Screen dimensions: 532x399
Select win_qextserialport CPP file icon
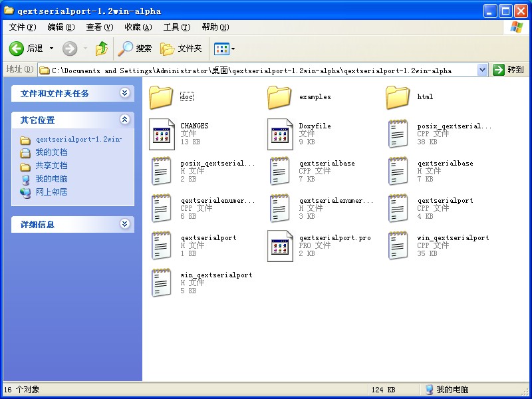tap(398, 245)
